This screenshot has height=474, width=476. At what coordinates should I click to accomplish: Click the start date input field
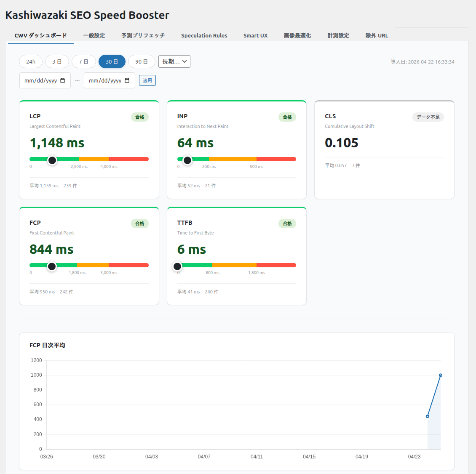pos(40,80)
